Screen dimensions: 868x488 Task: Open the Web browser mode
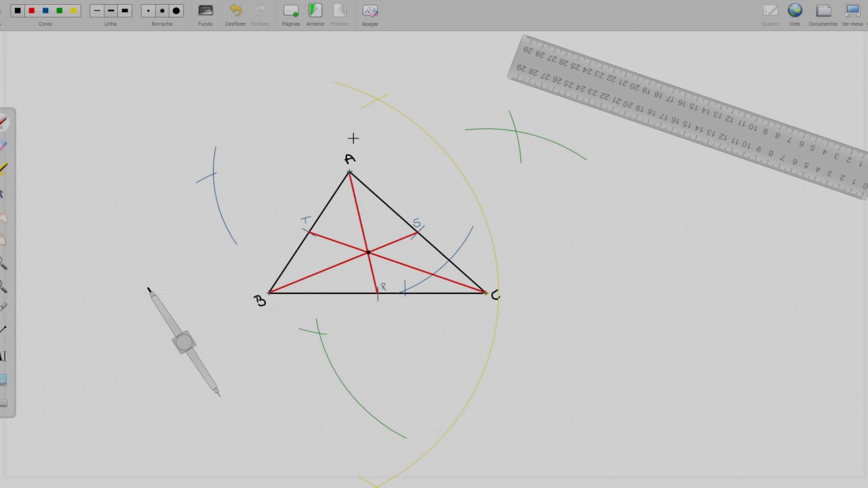click(x=795, y=14)
